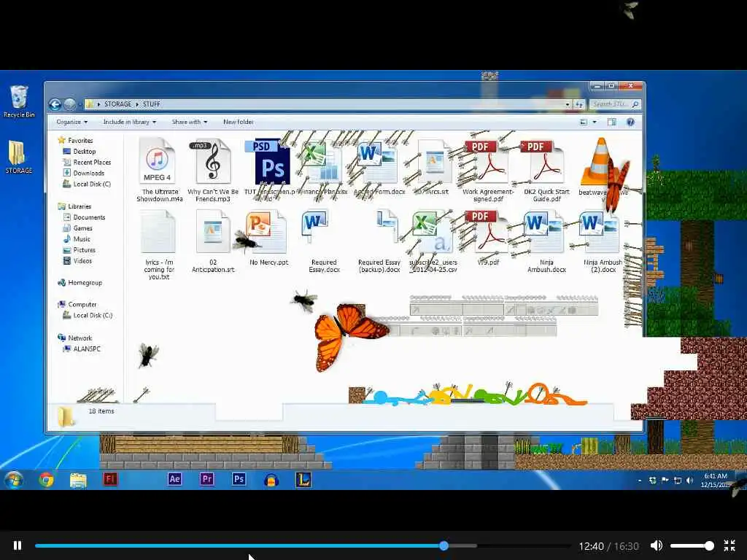The height and width of the screenshot is (560, 747).
Task: Seek using the video progress bar
Action: (303, 545)
